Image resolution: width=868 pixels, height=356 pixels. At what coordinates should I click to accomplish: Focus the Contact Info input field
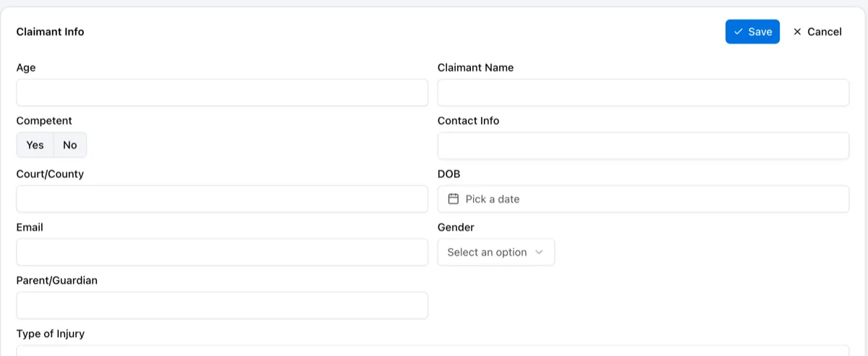click(643, 145)
